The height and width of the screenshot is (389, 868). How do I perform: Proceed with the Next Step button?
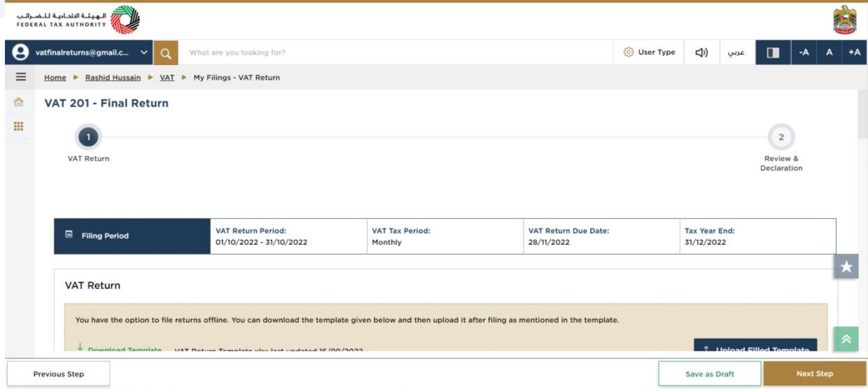coord(815,374)
